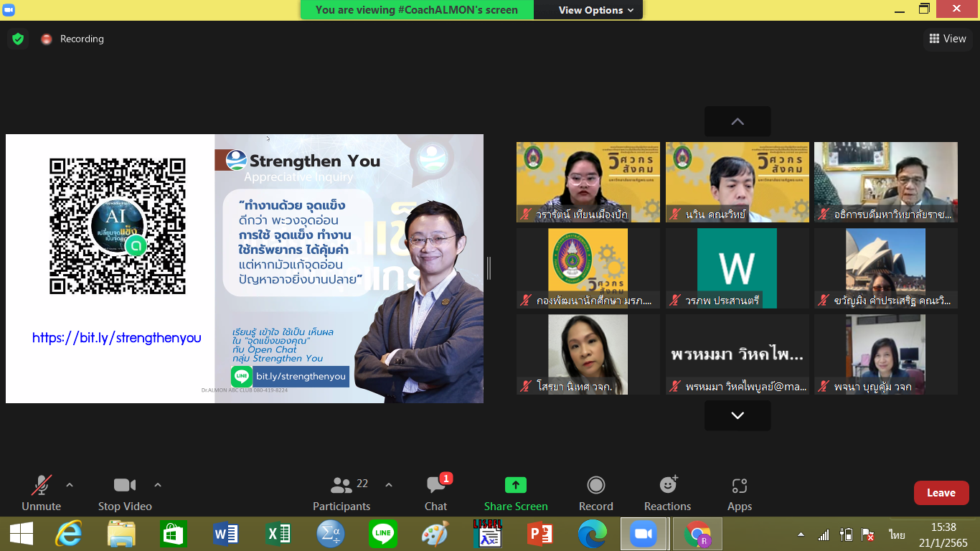Viewport: 980px width, 551px height.
Task: Select โสรยา นิเทศ วจก. video tile
Action: (x=588, y=354)
